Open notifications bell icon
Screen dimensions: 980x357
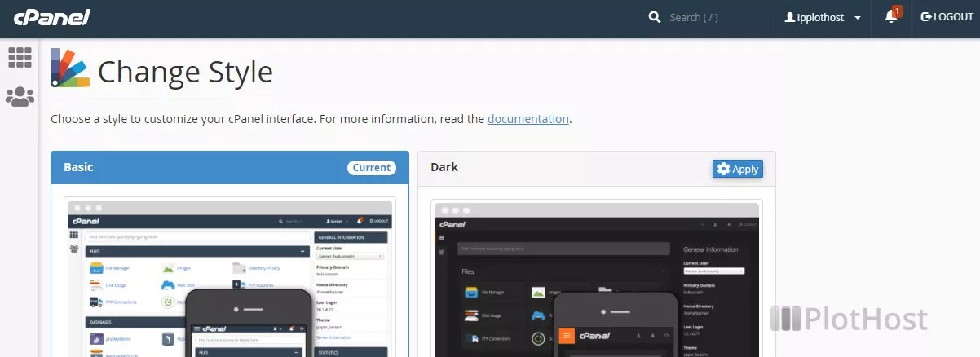[892, 16]
